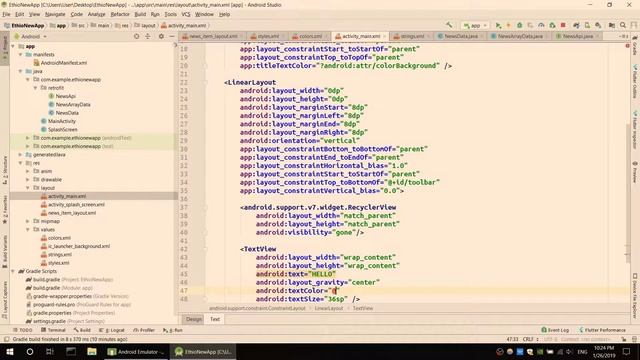This screenshot has height=360, width=640.
Task: Place cursor in textColor value on line 47
Action: (x=335, y=291)
